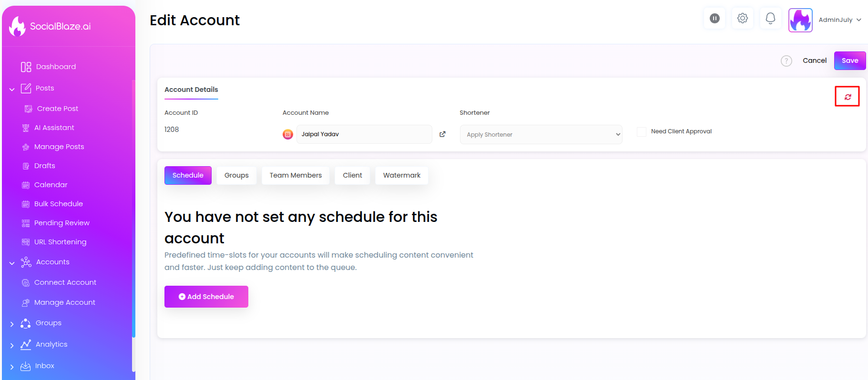Expand the AdminJuly user menu
This screenshot has height=380, width=868.
pos(840,20)
